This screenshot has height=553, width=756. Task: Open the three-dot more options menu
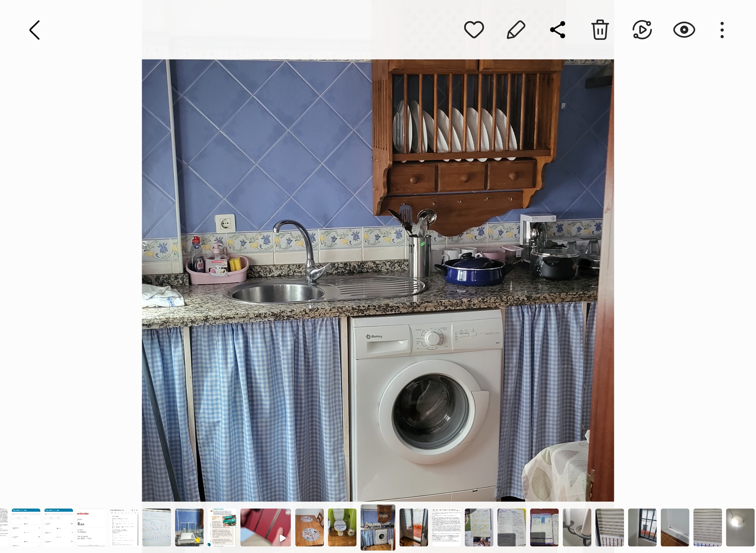coord(722,30)
